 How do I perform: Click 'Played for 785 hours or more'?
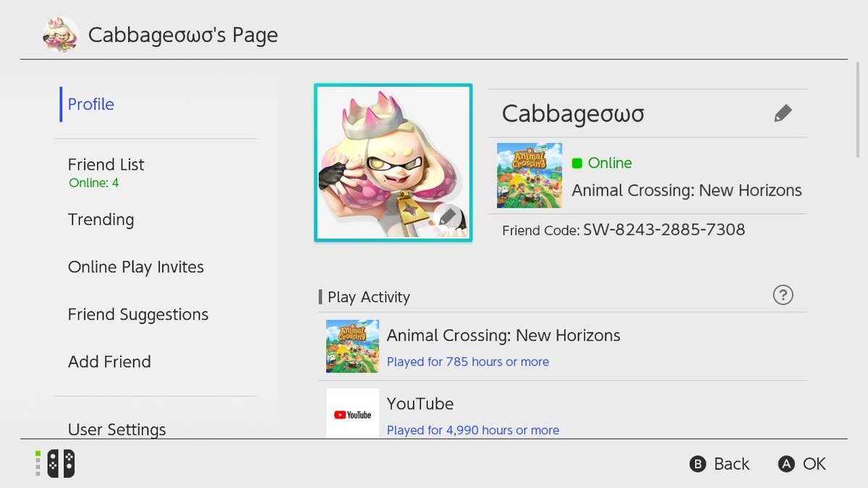tap(468, 361)
